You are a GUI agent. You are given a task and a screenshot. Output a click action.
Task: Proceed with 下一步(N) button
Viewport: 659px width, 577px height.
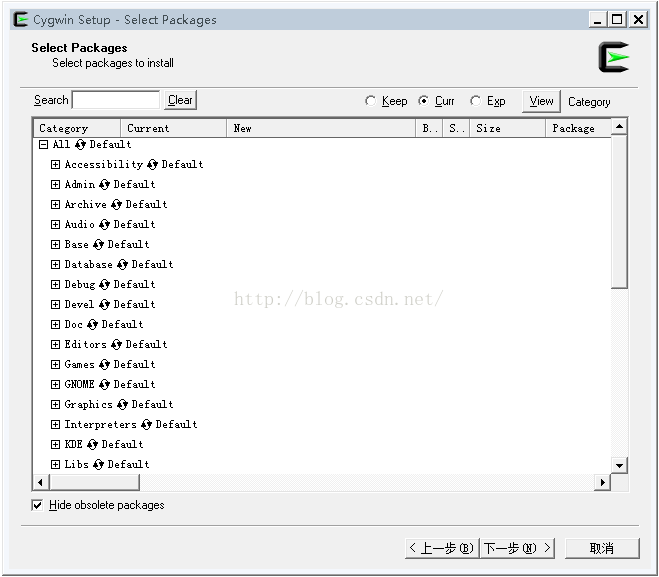coord(517,548)
